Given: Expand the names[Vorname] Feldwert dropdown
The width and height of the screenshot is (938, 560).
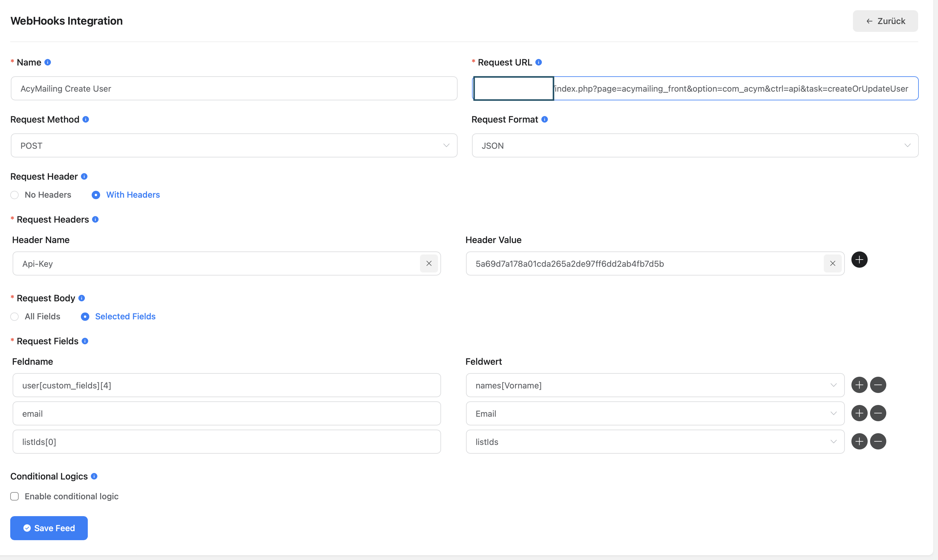Looking at the screenshot, I should click(655, 385).
